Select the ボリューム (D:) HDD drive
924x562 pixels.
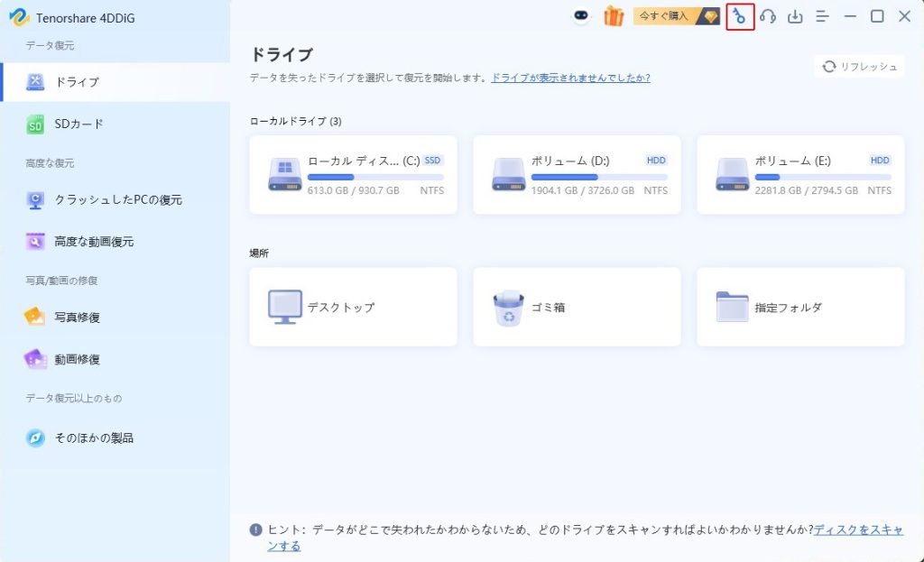pos(577,175)
